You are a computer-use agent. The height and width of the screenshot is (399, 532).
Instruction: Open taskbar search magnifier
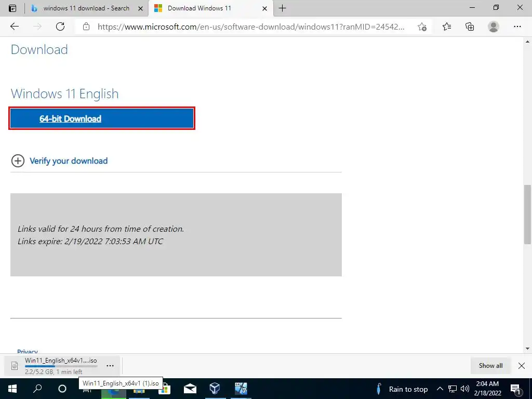[37, 389]
